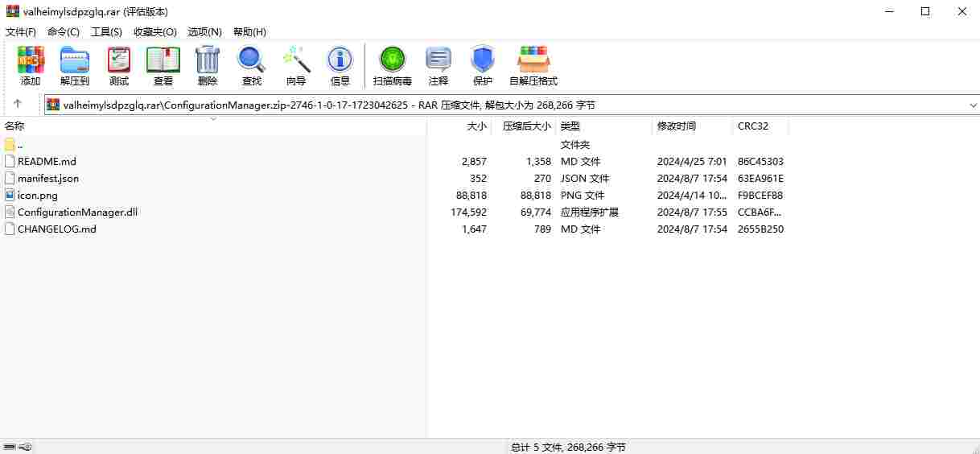Image resolution: width=980 pixels, height=454 pixels.
Task: Click the 删除 (Delete) trash icon
Action: [208, 60]
